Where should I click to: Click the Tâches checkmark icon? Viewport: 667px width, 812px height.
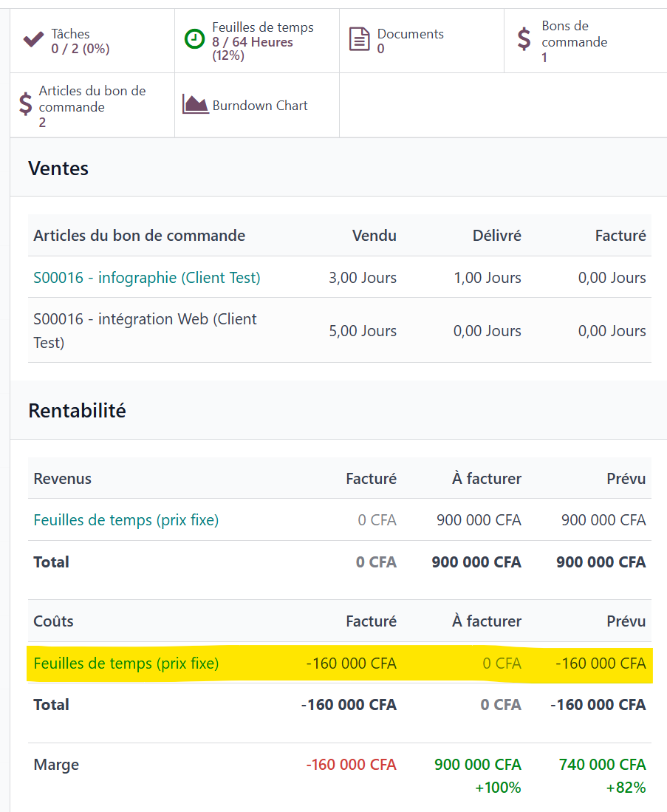pos(34,40)
